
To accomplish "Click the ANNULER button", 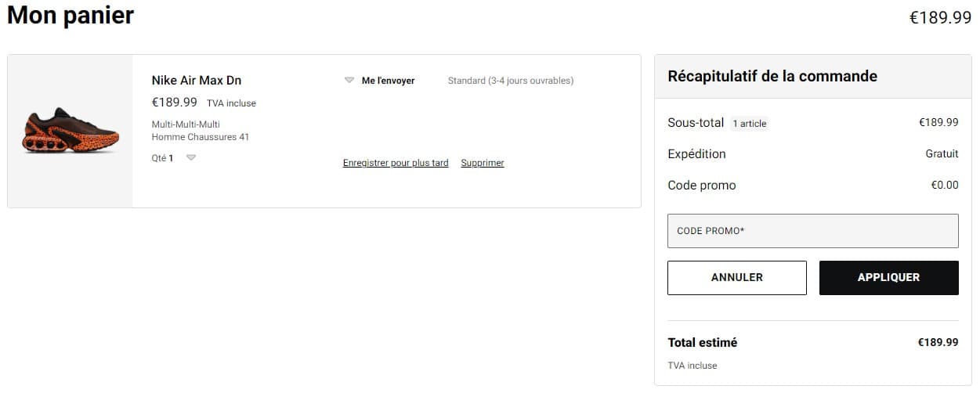I will point(737,278).
